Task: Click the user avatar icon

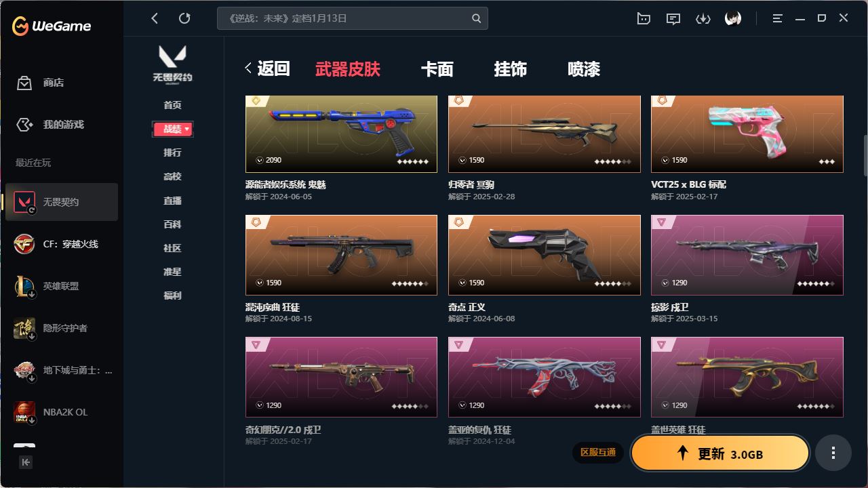Action: pyautogui.click(x=733, y=18)
